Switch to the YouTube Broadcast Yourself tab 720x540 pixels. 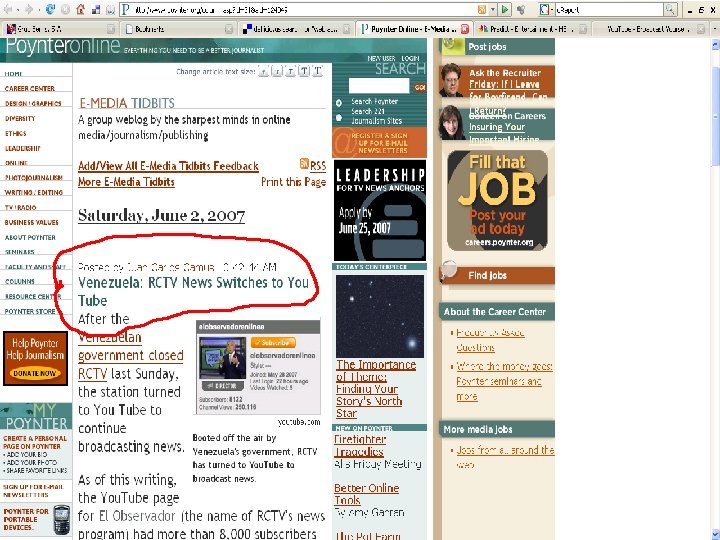point(649,29)
